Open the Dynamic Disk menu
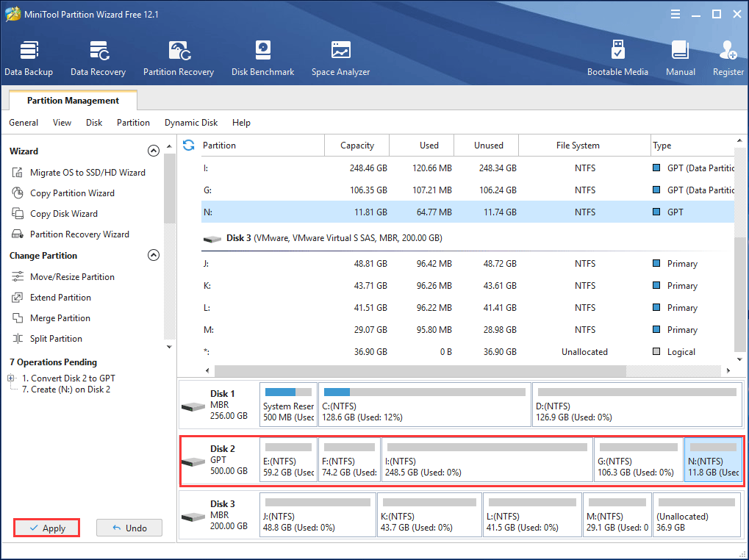The width and height of the screenshot is (749, 560). point(191,123)
